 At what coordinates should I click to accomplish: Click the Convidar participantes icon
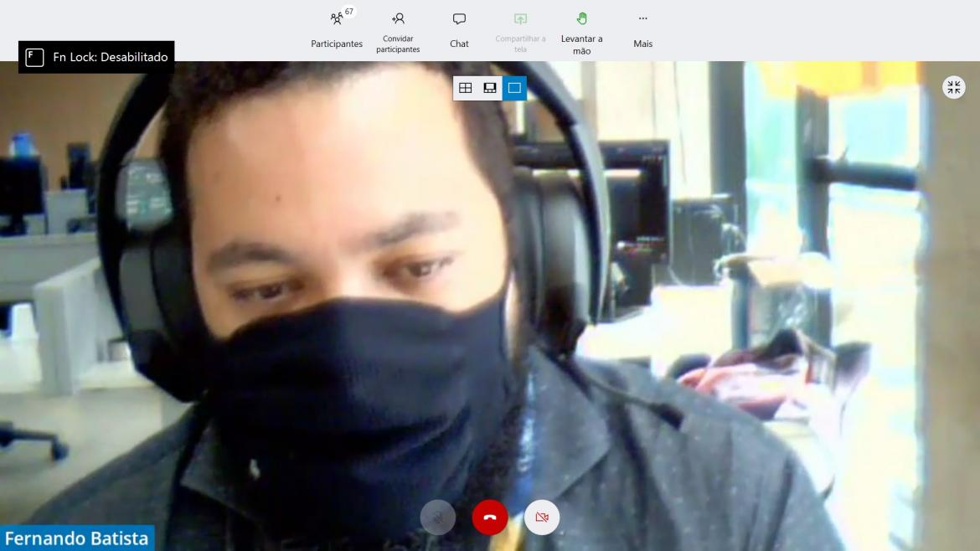tap(398, 18)
